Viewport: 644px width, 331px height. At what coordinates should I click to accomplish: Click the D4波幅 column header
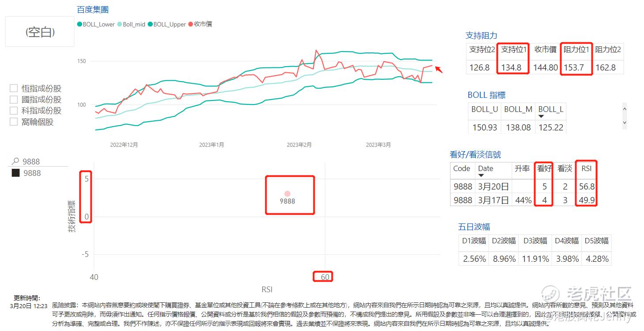567,241
